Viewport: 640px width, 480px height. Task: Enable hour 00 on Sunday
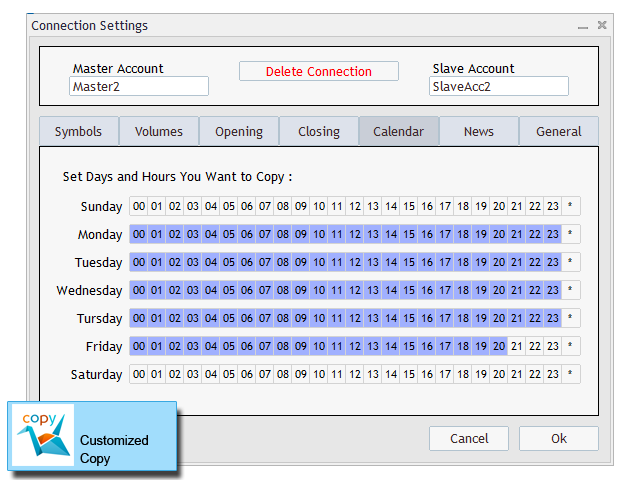click(x=139, y=207)
